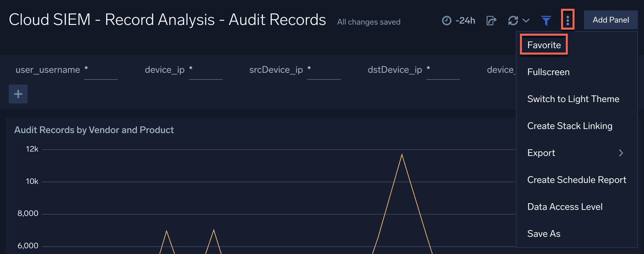Viewport: 644px width, 254px height.
Task: Expand the Export submenu chevron
Action: tap(621, 153)
